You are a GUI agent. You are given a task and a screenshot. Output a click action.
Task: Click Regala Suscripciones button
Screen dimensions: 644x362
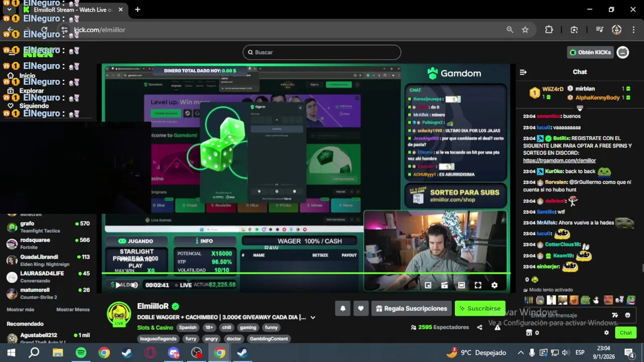click(412, 309)
